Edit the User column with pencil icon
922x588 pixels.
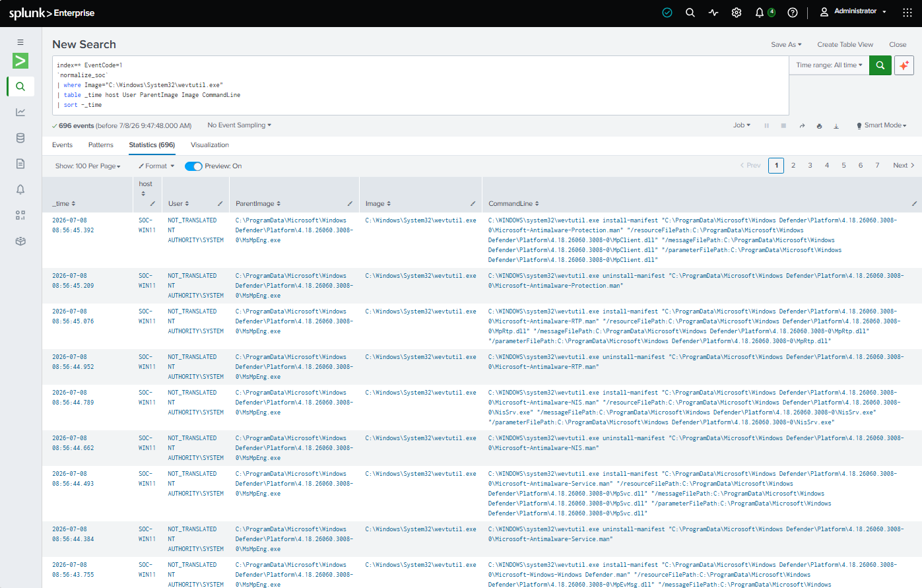(220, 203)
